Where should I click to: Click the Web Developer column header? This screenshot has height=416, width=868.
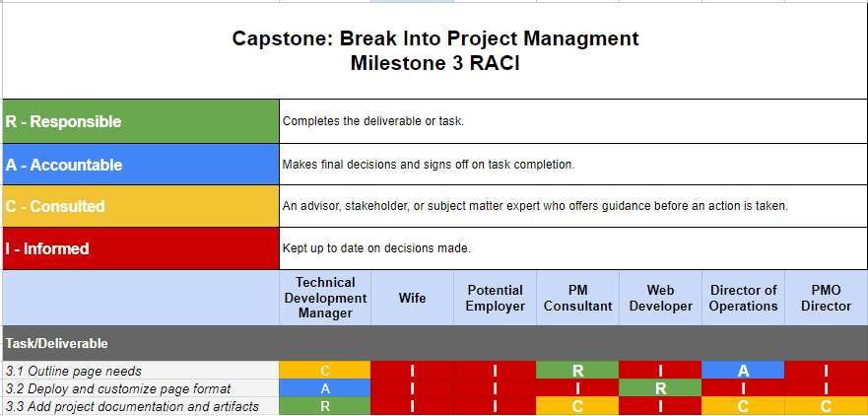[660, 298]
